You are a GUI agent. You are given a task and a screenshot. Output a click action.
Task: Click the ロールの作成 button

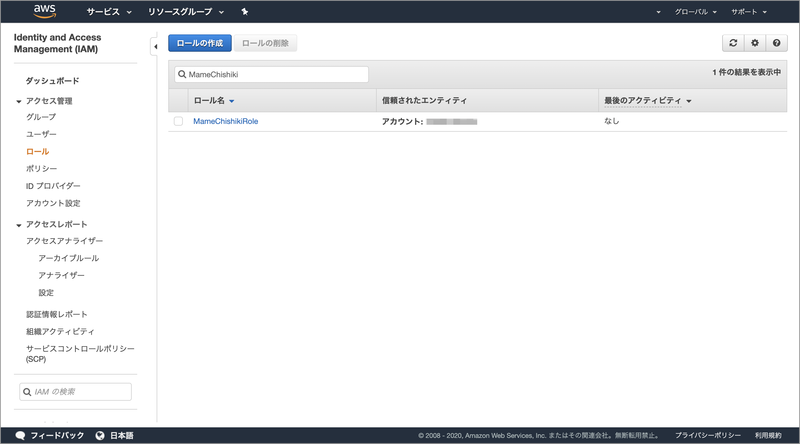200,43
